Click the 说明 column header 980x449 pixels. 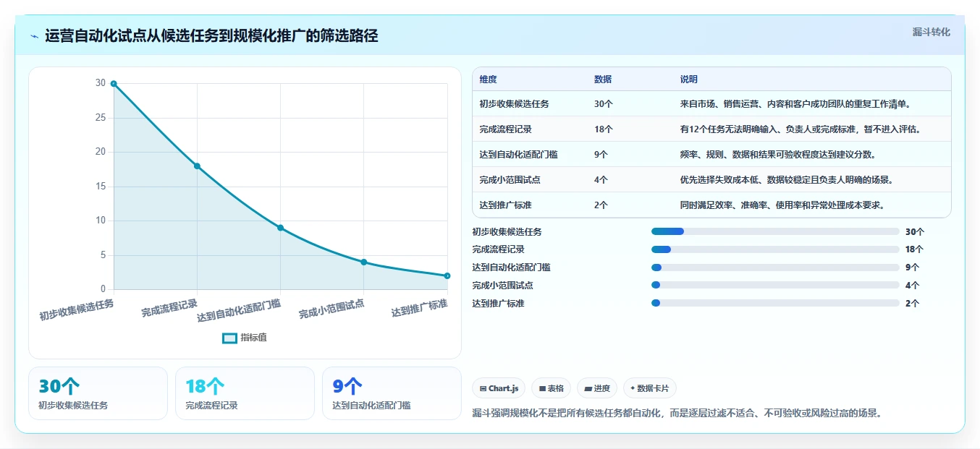689,80
